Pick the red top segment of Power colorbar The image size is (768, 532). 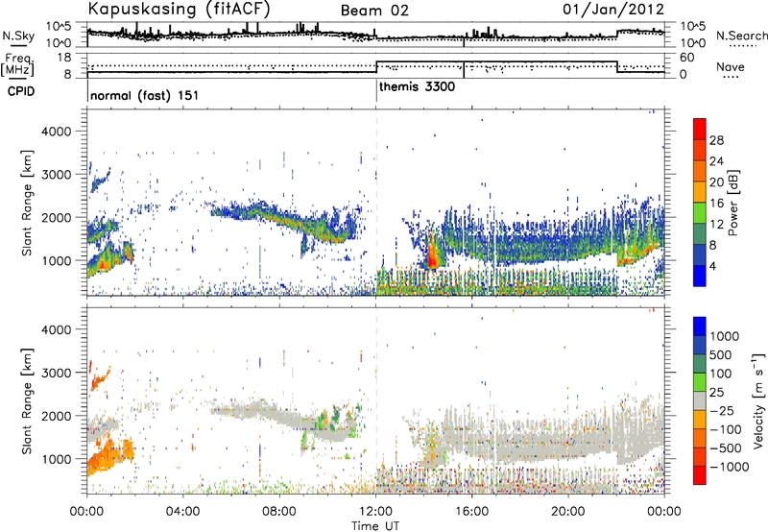[700, 129]
